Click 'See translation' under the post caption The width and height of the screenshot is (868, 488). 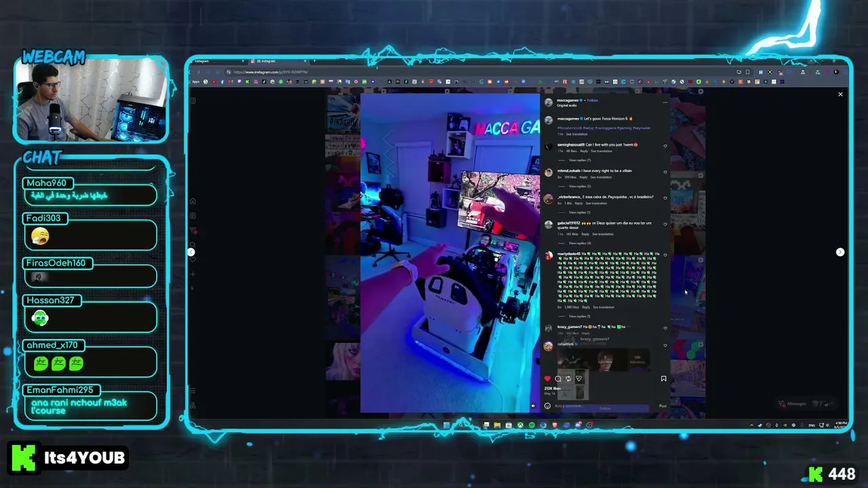coord(577,134)
